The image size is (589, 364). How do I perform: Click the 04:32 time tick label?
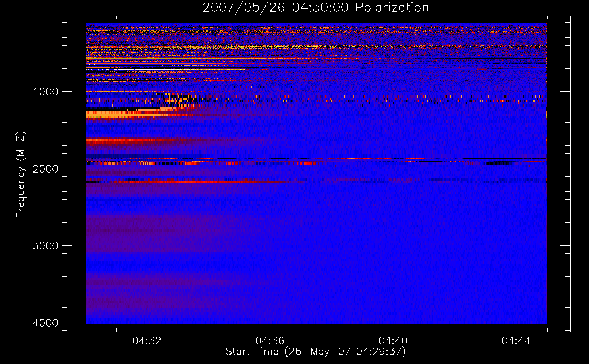coord(147,341)
